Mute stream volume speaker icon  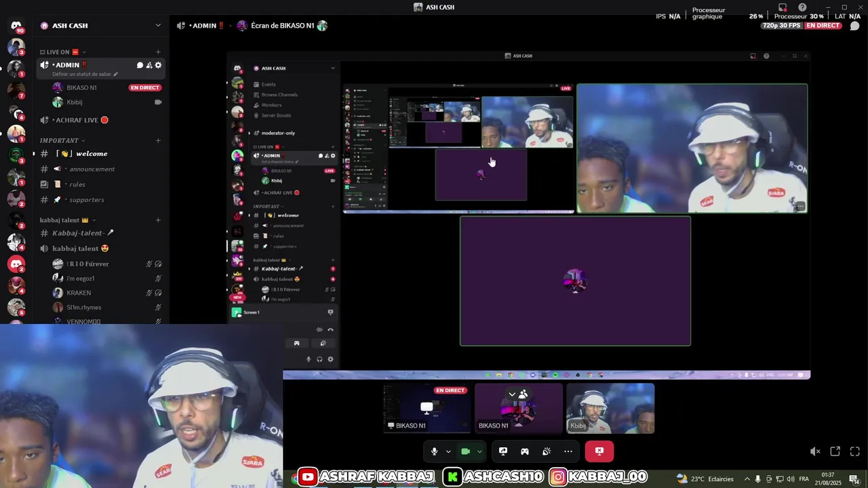pyautogui.click(x=815, y=451)
